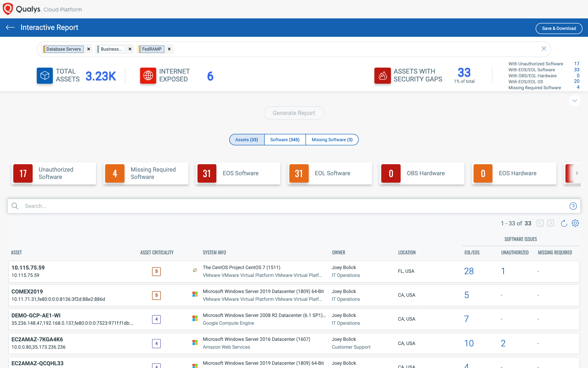Show more cards with right chevron
Viewport: 588px width, 368px height.
[577, 173]
